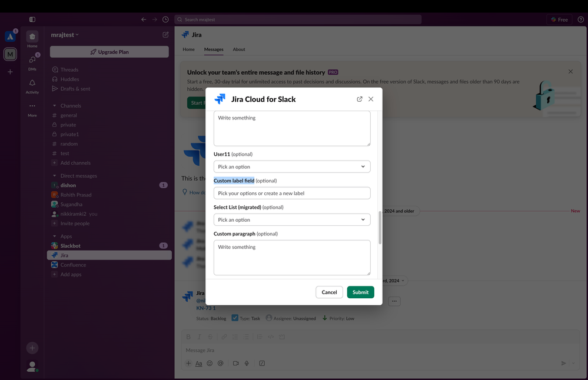Image resolution: width=588 pixels, height=380 pixels.
Task: Toggle italic formatting in composer
Action: [199, 337]
